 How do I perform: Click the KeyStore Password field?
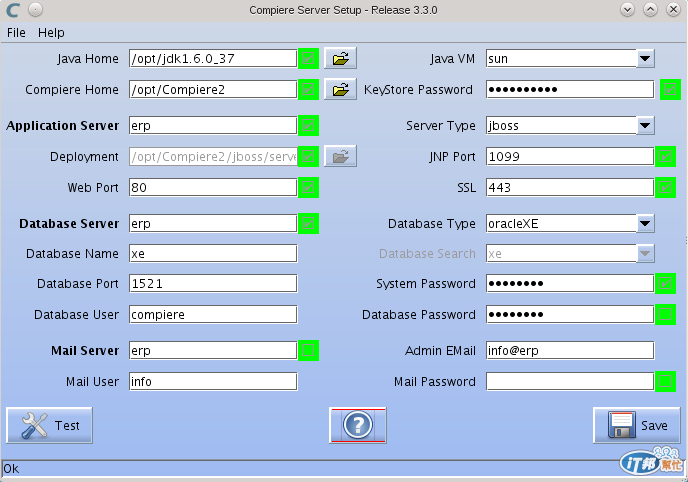[x=570, y=89]
